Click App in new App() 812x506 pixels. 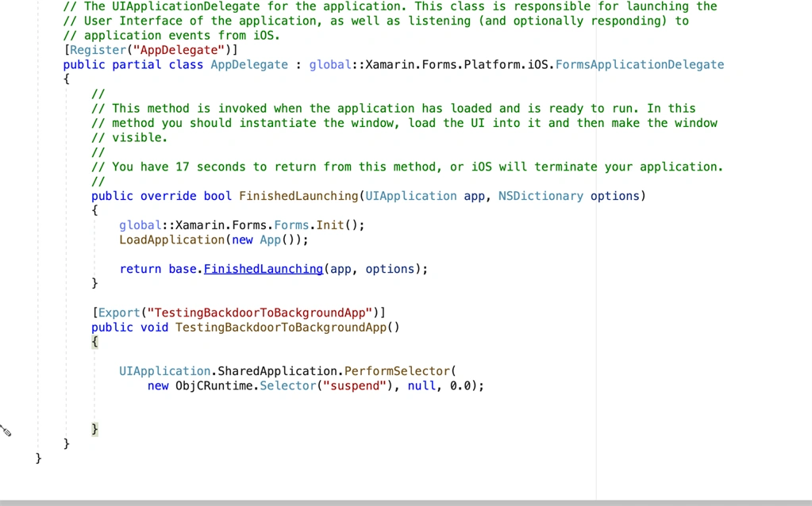[x=271, y=240]
